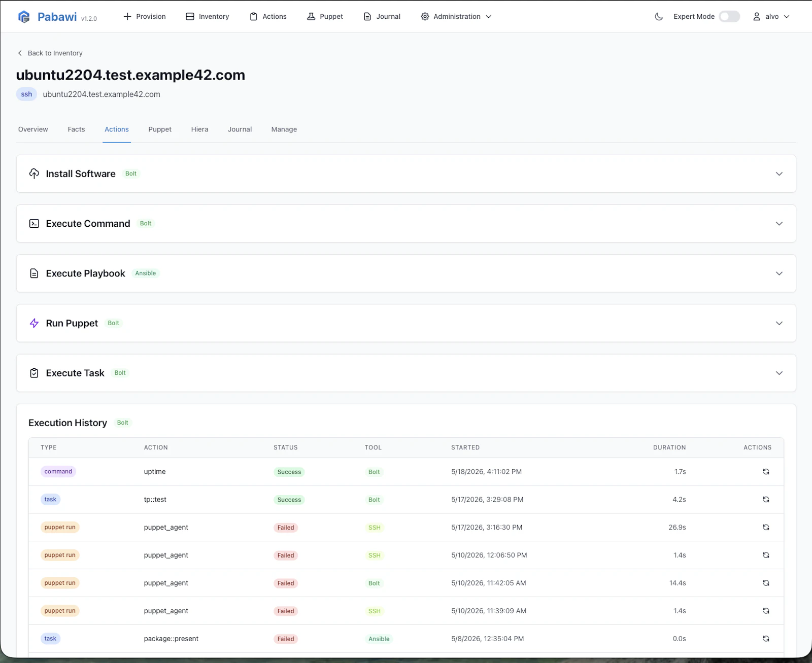Open Actions in the top navigation bar
Image resolution: width=812 pixels, height=663 pixels.
(268, 17)
